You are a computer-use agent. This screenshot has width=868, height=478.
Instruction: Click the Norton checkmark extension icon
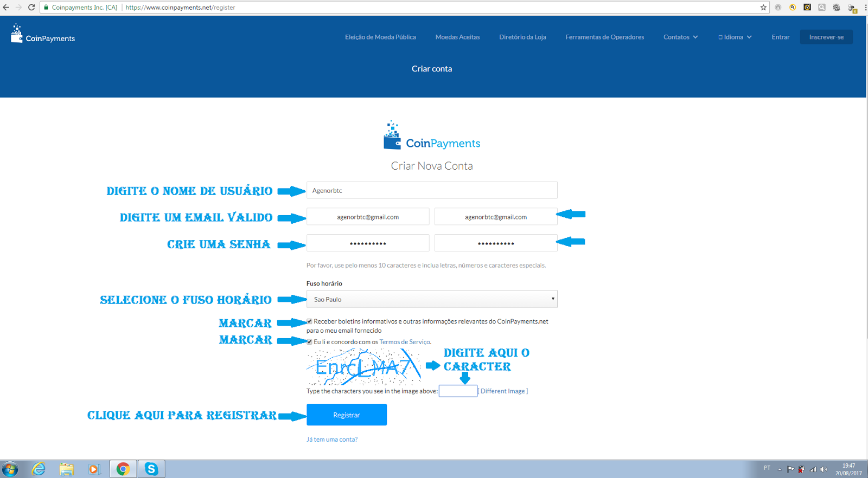click(x=807, y=8)
